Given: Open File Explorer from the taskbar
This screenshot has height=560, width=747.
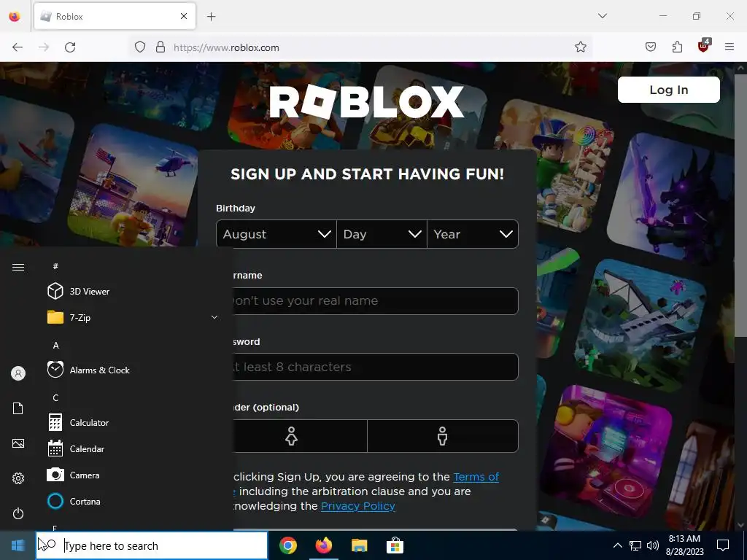Looking at the screenshot, I should tap(359, 545).
